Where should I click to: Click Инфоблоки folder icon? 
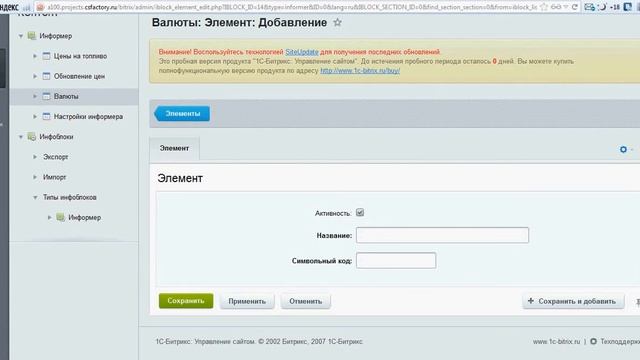click(31, 137)
